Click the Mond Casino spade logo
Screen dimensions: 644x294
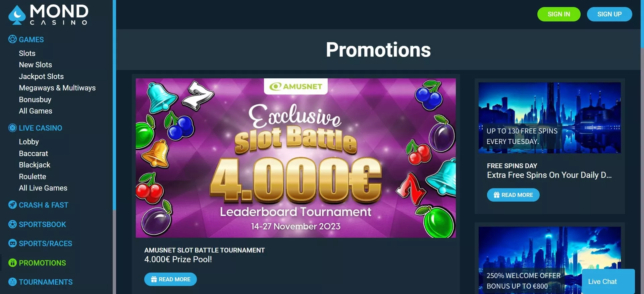tap(17, 15)
